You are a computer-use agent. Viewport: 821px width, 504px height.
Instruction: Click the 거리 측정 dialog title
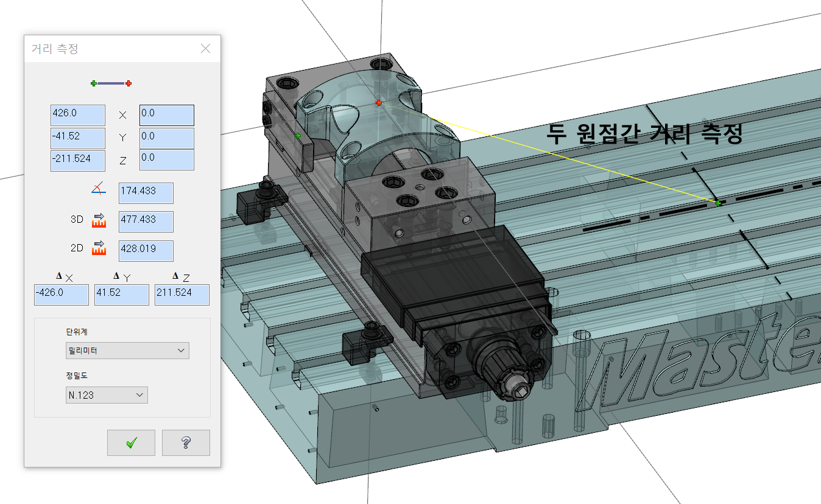tap(55, 49)
